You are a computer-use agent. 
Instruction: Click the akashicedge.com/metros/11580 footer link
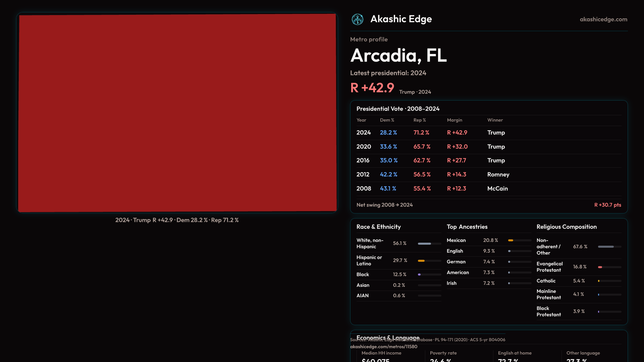tap(383, 347)
